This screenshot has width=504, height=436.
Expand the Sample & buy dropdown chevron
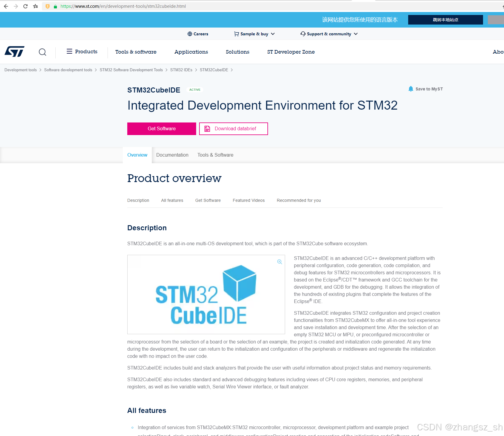pyautogui.click(x=273, y=34)
